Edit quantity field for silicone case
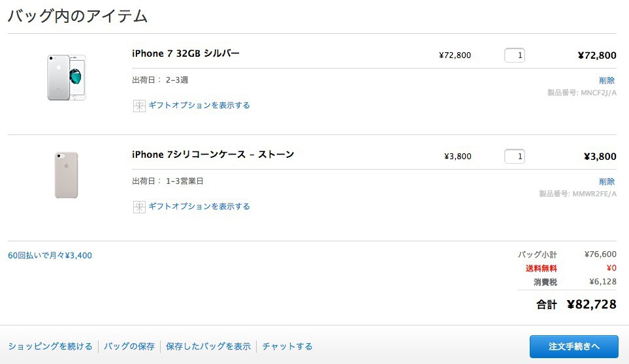Viewport: 629px width, 364px height. point(515,157)
